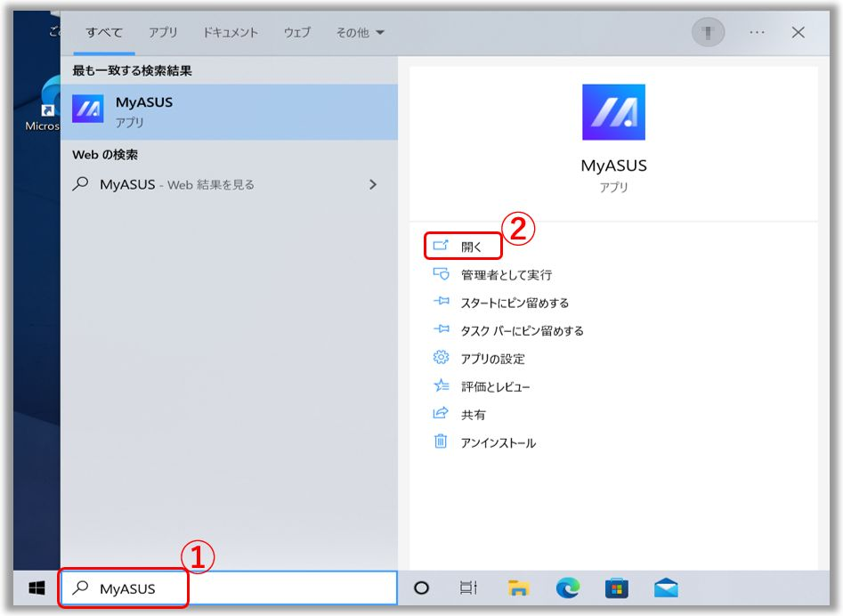The width and height of the screenshot is (843, 616).
Task: Expand the その他 dropdown
Action: [x=361, y=33]
